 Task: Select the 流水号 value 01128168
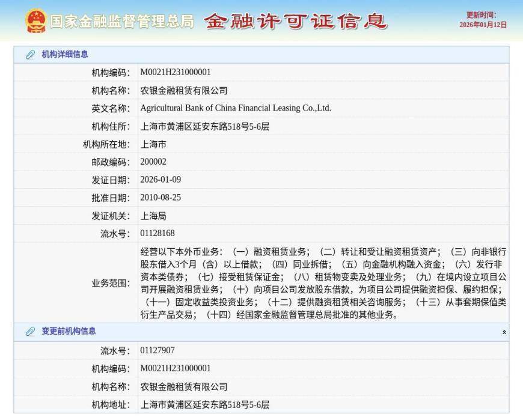159,233
